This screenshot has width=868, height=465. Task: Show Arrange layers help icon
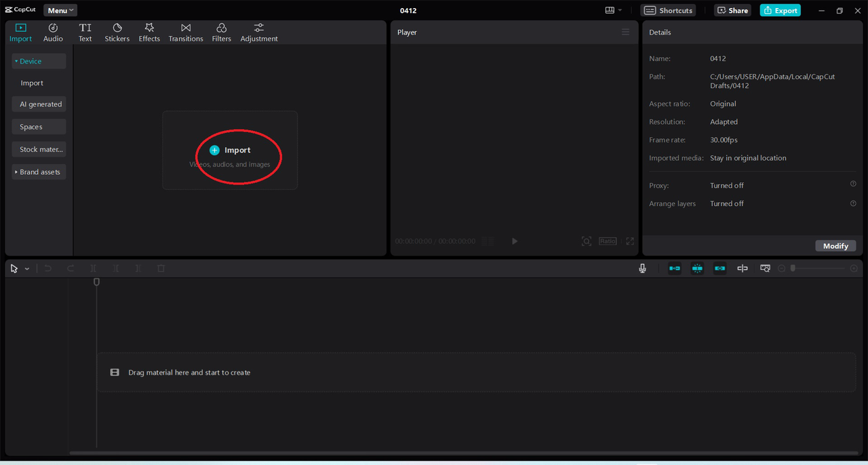click(853, 203)
